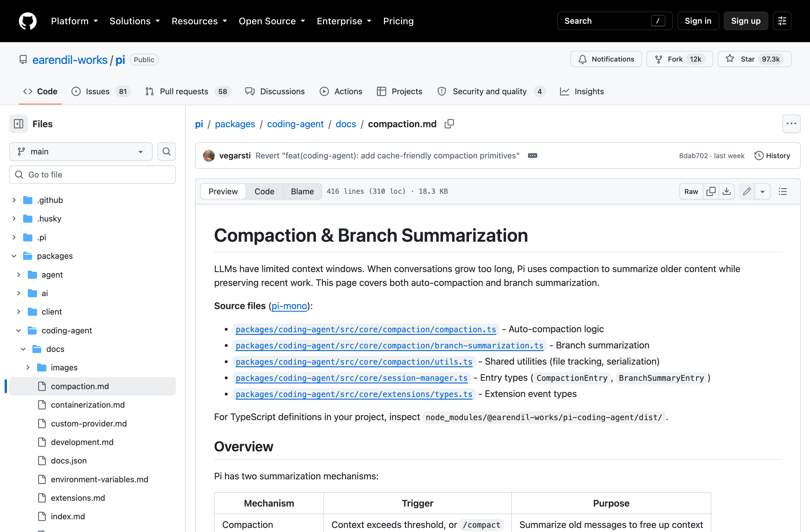Expand the .github folder

pyautogui.click(x=14, y=200)
